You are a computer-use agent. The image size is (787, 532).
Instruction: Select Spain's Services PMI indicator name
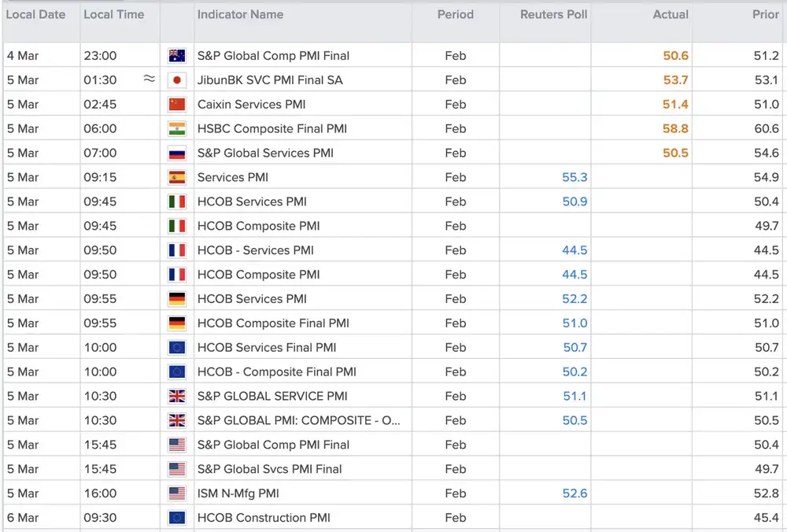click(x=233, y=178)
